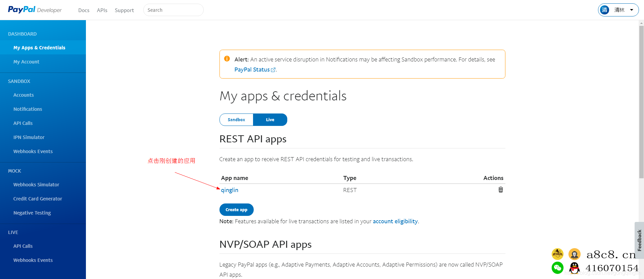644x279 pixels.
Task: Click the My apps & credentials title
Action: (283, 96)
